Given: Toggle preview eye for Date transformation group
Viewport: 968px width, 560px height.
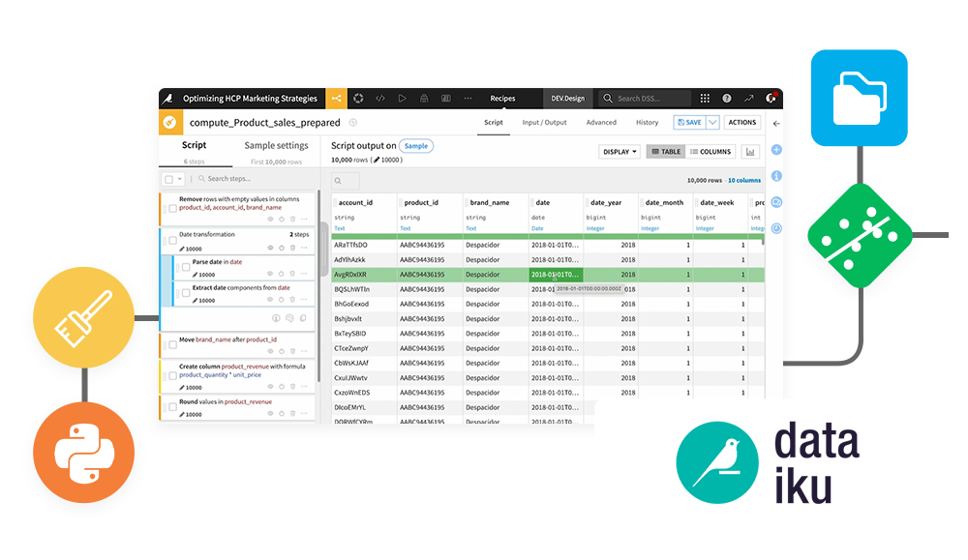Looking at the screenshot, I should pos(270,248).
